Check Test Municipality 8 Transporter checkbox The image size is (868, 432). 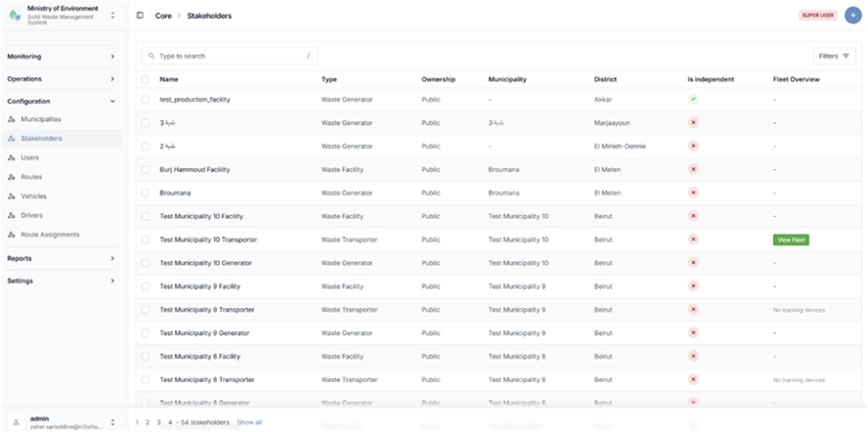point(145,380)
